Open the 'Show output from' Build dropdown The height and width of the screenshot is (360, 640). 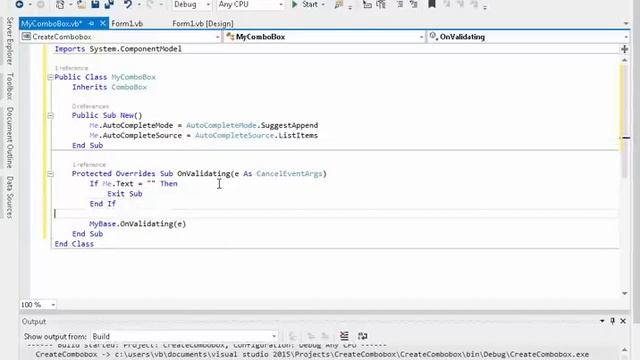click(x=184, y=336)
